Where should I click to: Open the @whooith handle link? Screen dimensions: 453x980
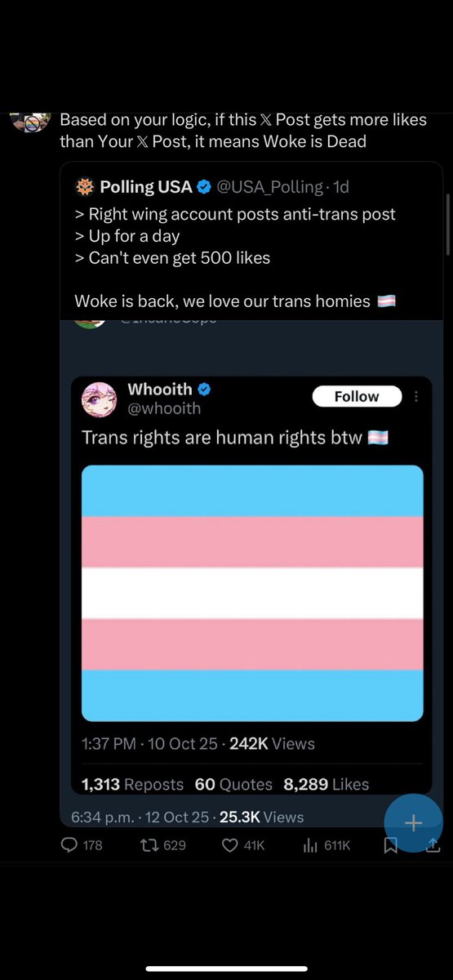tap(164, 408)
